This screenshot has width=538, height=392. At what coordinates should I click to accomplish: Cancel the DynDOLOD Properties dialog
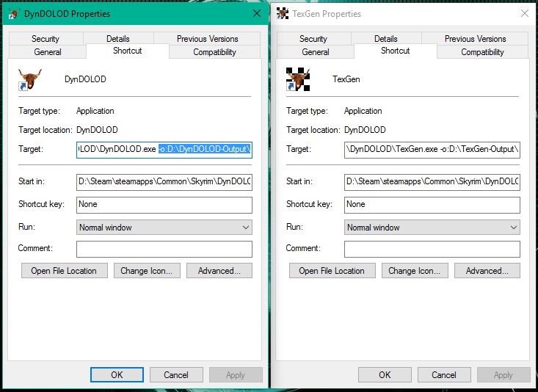point(176,375)
